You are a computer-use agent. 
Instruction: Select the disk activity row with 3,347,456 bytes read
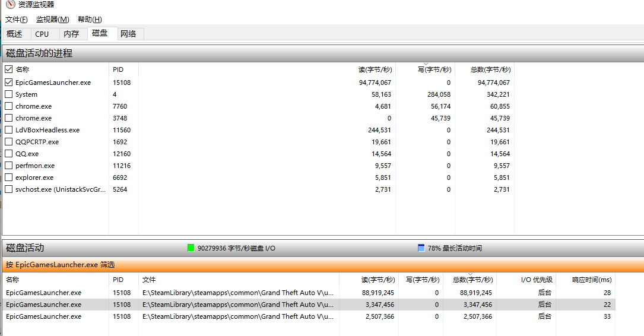pos(309,305)
